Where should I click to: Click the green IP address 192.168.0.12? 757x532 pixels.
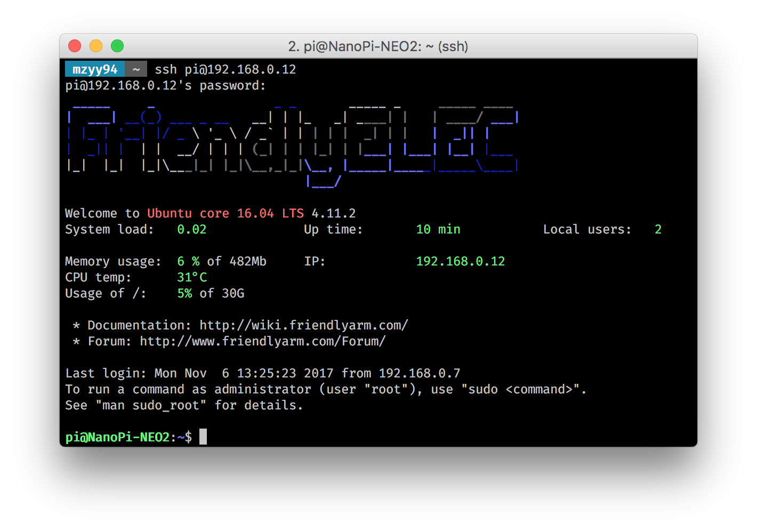tap(460, 261)
